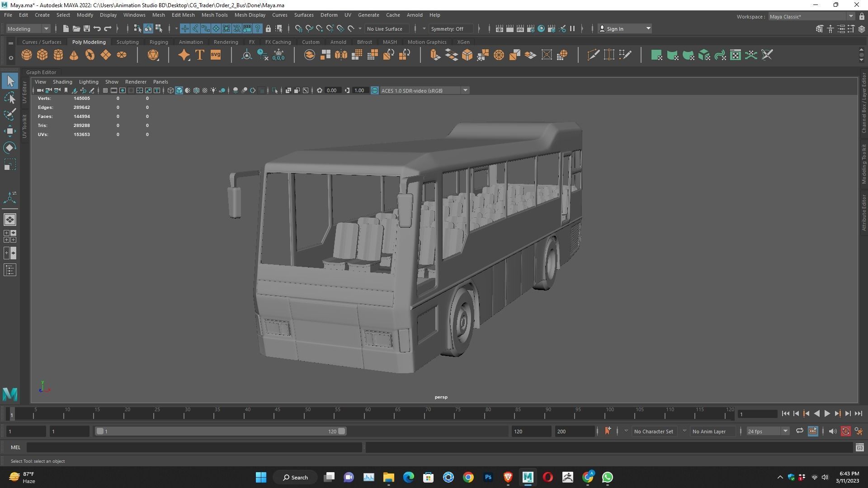868x488 pixels.
Task: Open the Edit Mesh menu
Action: point(183,15)
